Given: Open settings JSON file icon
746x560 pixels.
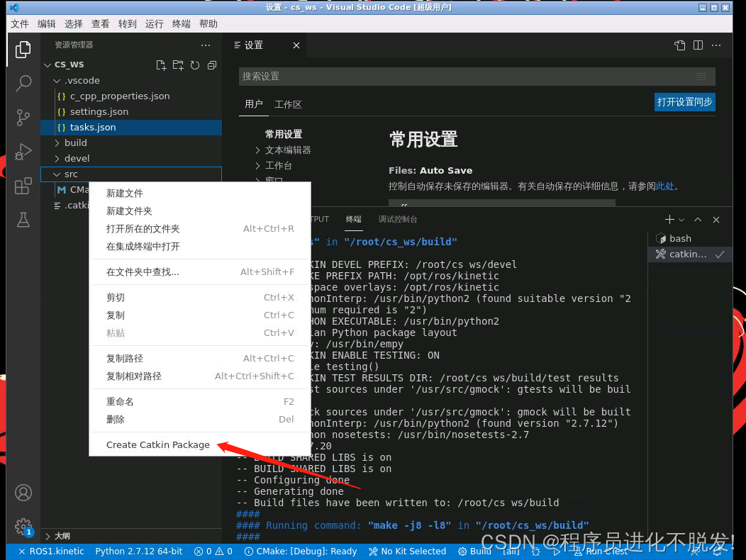Looking at the screenshot, I should click(x=680, y=45).
